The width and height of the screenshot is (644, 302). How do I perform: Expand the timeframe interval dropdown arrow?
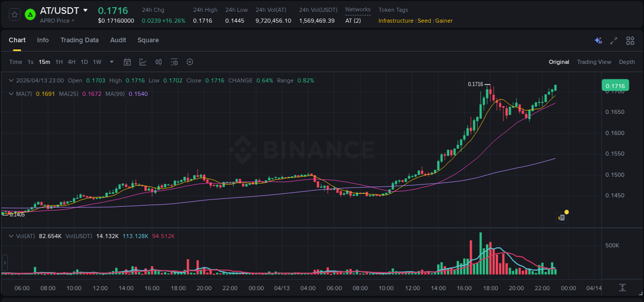click(111, 62)
